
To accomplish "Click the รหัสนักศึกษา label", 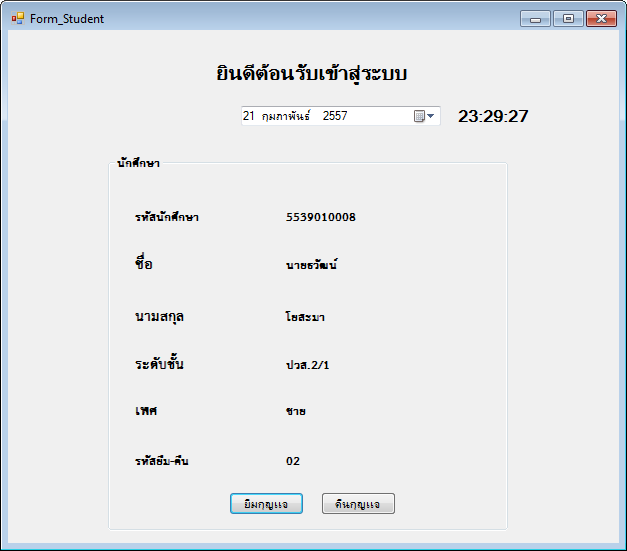I will click(x=167, y=217).
